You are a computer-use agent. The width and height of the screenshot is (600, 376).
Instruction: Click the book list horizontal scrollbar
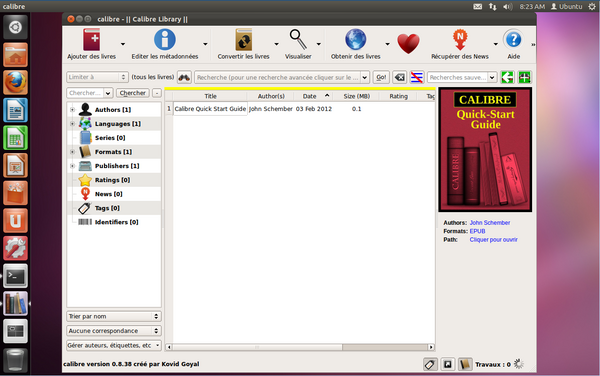click(300, 347)
